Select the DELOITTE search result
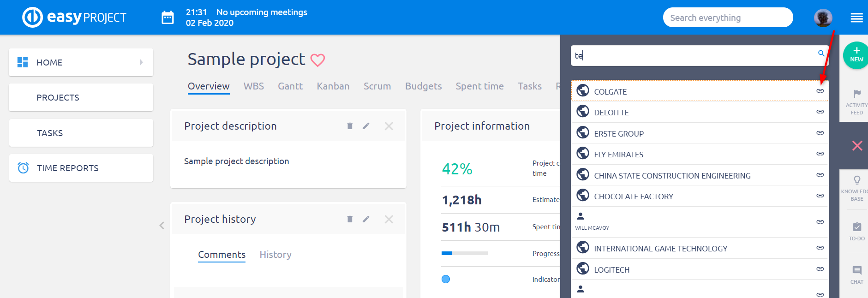 (700, 112)
